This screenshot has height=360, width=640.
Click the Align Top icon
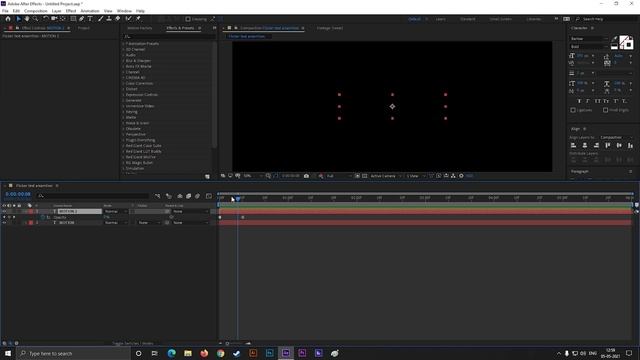pyautogui.click(x=608, y=145)
